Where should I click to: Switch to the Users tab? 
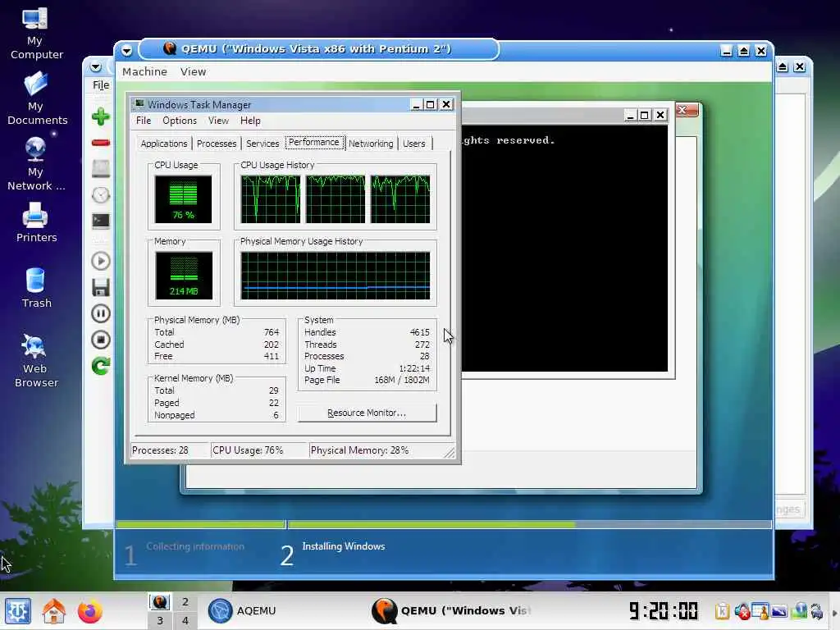414,144
